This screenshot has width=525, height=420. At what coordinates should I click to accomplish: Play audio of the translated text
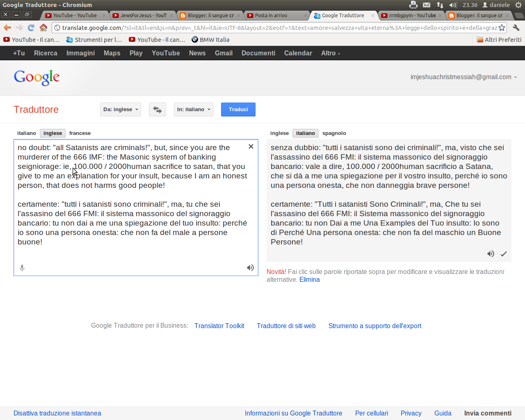491,254
